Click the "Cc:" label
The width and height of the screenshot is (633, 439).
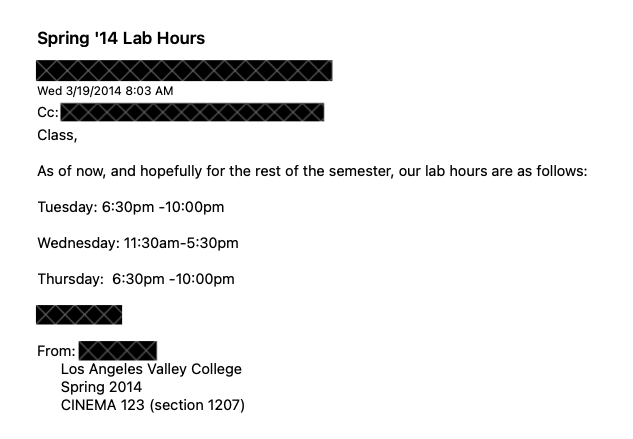48,113
